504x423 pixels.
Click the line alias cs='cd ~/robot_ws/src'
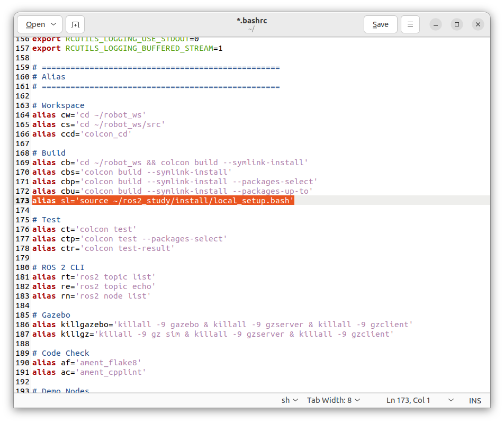point(98,124)
